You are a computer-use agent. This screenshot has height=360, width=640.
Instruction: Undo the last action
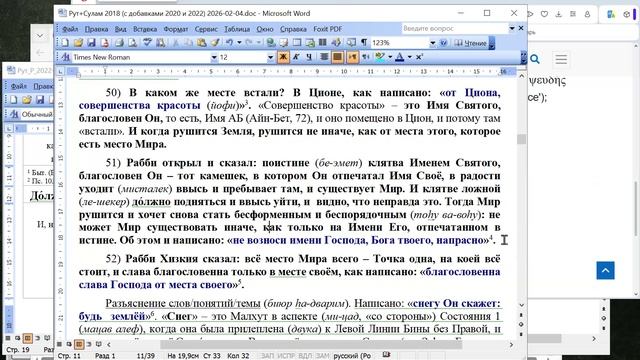tap(229, 42)
